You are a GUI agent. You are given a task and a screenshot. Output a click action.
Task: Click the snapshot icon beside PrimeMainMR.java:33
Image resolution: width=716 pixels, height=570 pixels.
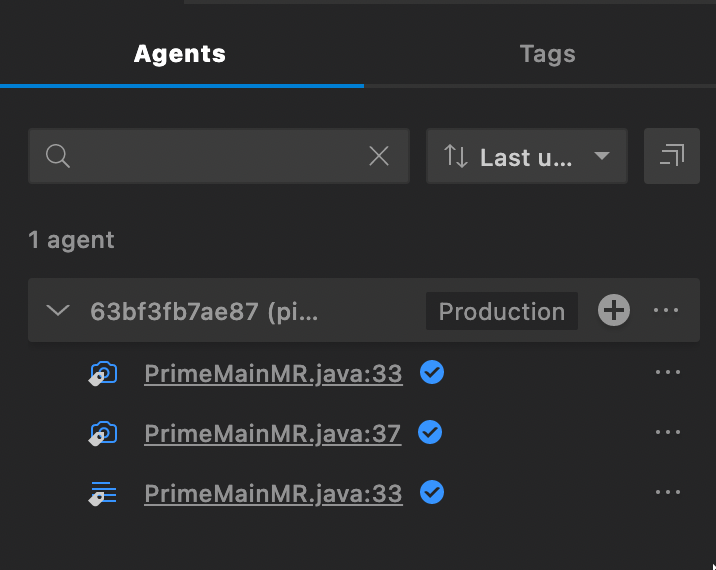(102, 374)
